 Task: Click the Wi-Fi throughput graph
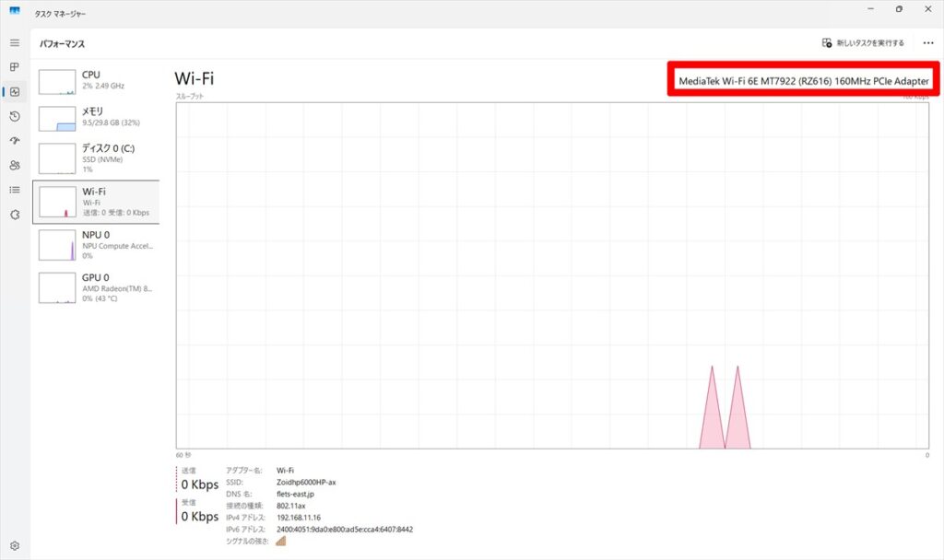(x=552, y=275)
